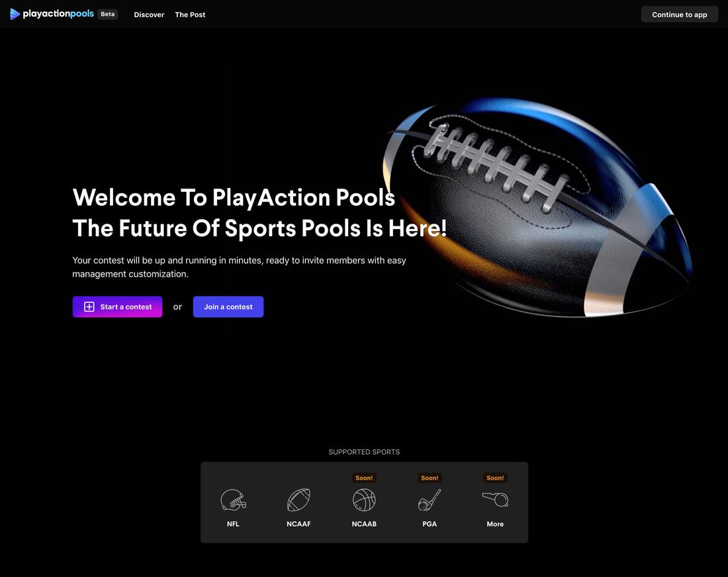Select the PGA golf club icon

tap(430, 500)
